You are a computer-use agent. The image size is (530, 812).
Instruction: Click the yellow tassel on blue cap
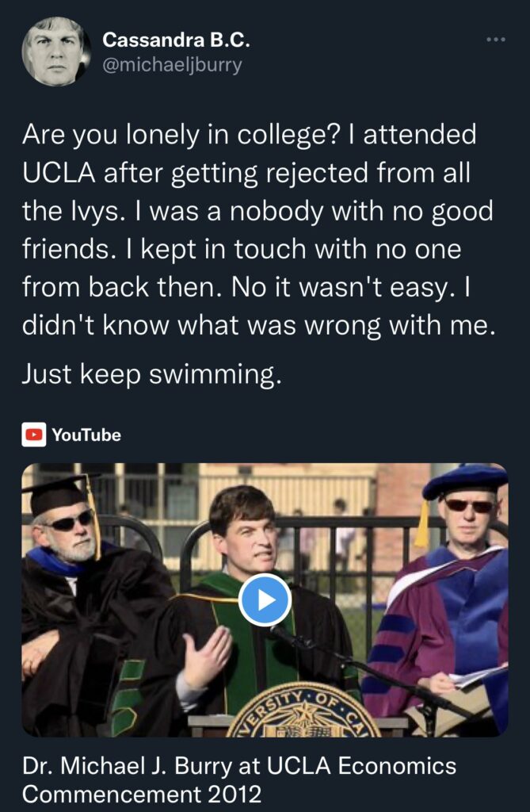[x=422, y=525]
